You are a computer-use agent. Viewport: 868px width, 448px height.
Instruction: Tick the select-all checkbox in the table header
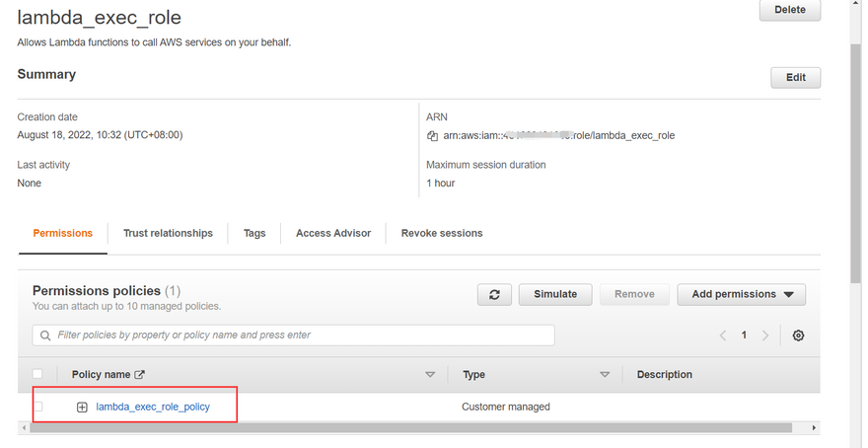[37, 375]
